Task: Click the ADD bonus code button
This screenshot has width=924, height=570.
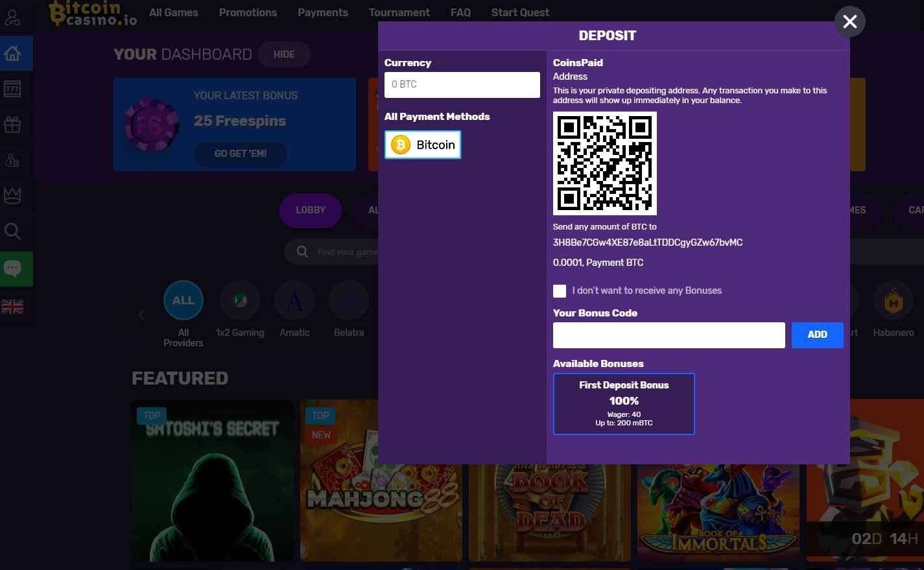Action: [x=817, y=335]
